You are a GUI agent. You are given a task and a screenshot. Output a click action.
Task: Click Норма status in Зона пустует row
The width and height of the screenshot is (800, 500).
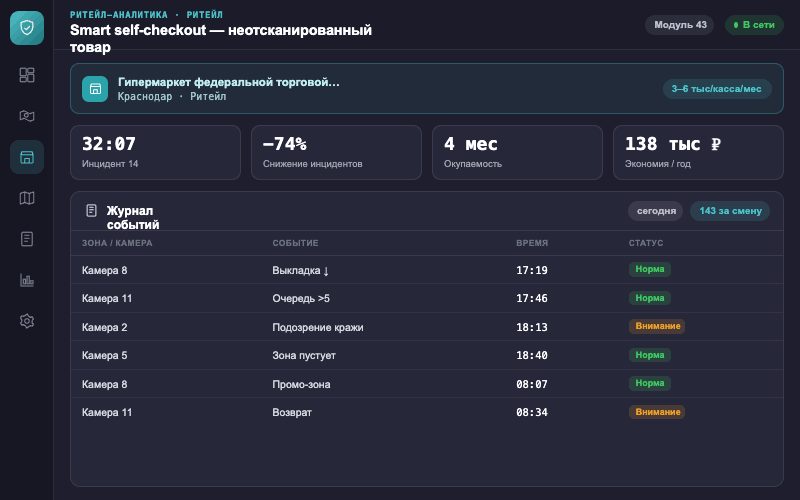649,355
